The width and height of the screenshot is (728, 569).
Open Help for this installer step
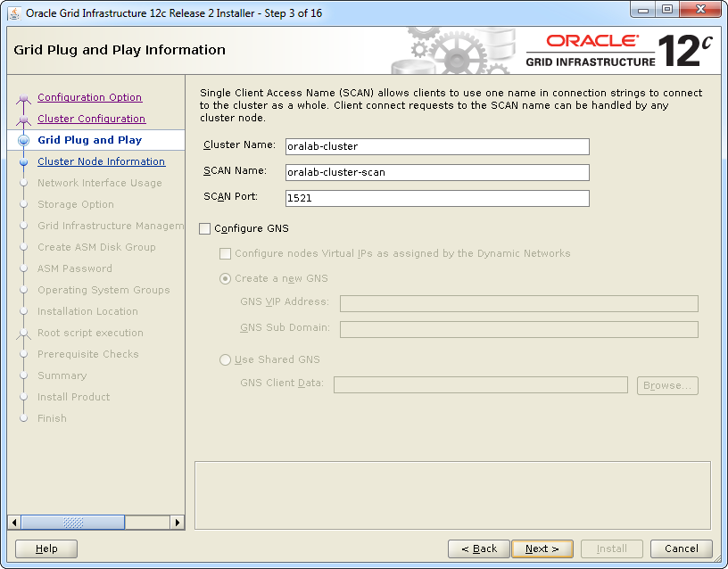pyautogui.click(x=46, y=548)
